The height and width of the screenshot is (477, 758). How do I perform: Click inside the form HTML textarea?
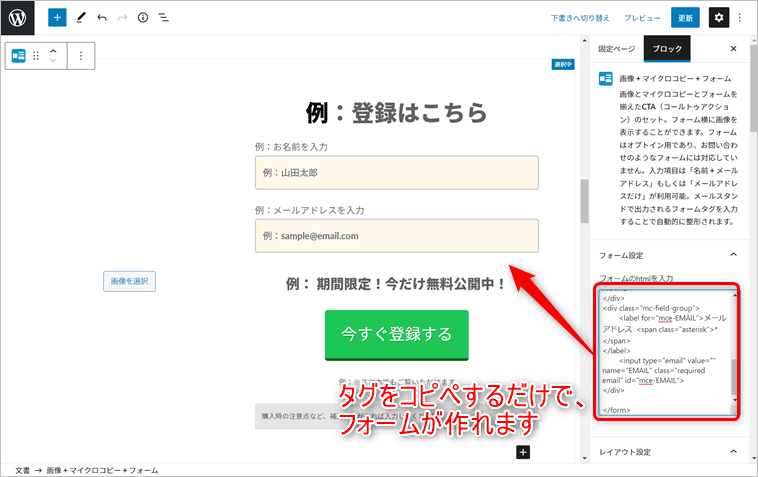[x=664, y=350]
